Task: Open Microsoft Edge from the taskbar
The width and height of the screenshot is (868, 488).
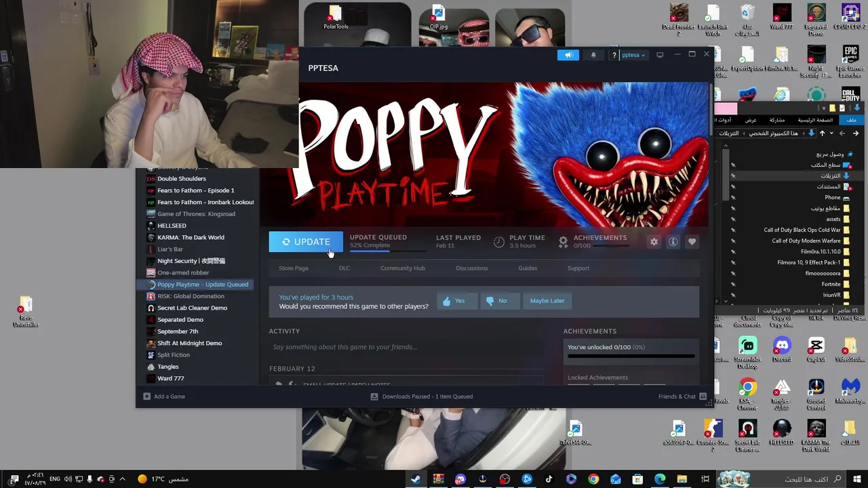Action: 660,479
